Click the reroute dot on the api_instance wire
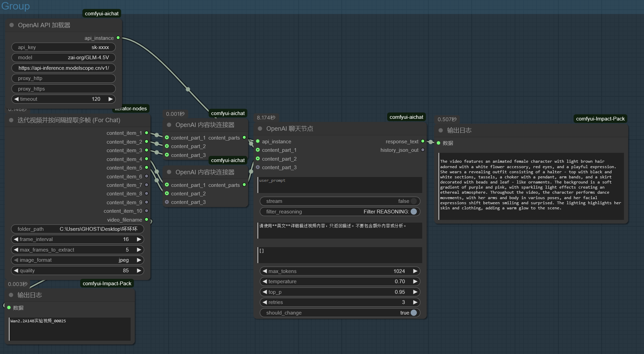Image resolution: width=644 pixels, height=354 pixels. click(188, 90)
